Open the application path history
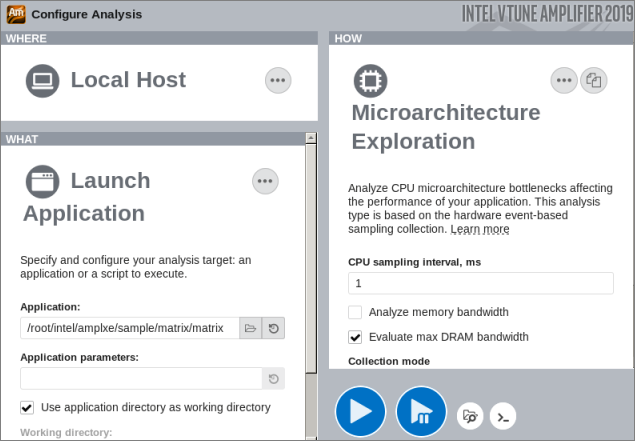 pyautogui.click(x=274, y=327)
